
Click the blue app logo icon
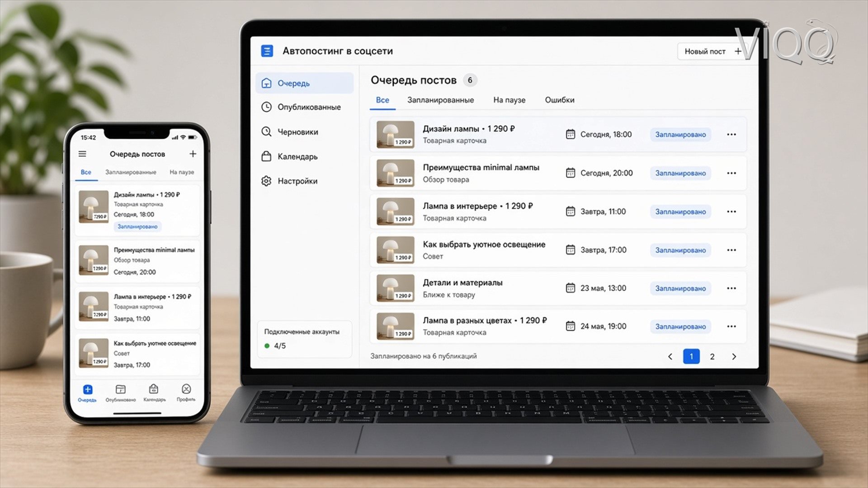267,51
